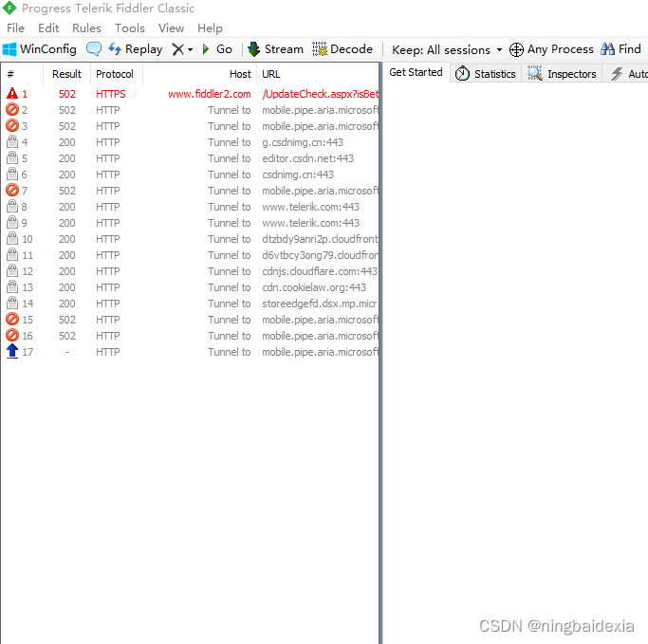Select /UpdateCheck.aspx URL in session 1
The image size is (648, 644).
[x=321, y=94]
